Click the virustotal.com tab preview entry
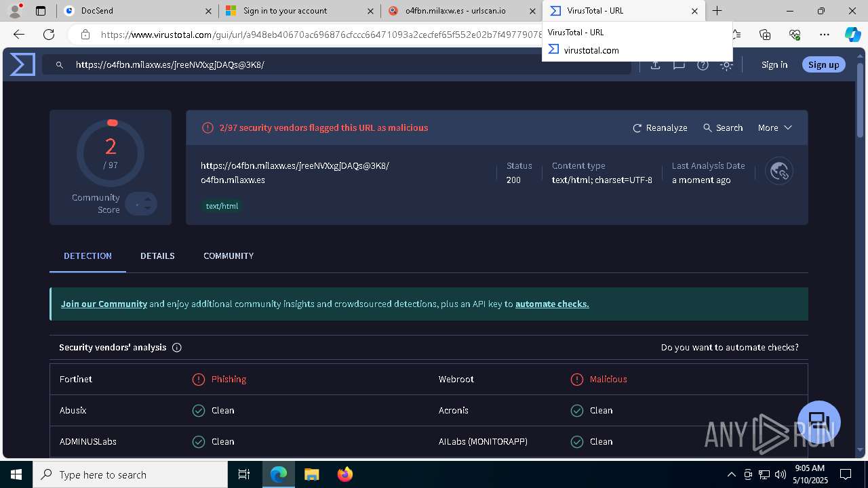 click(x=591, y=50)
